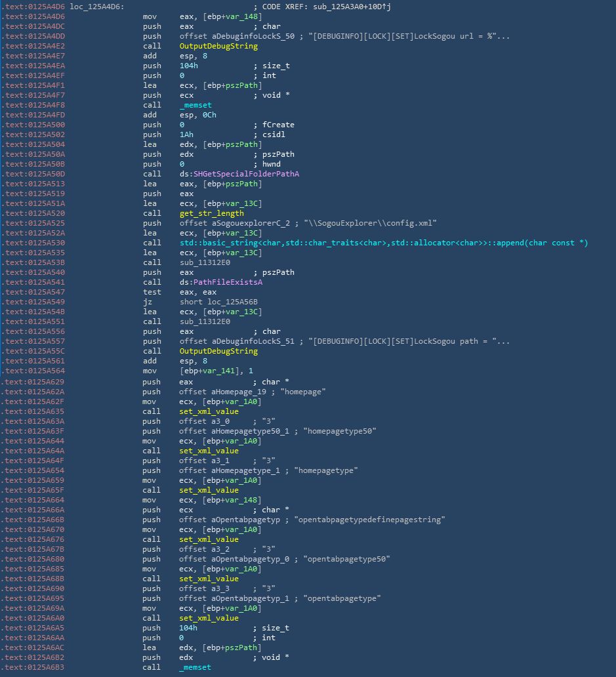Click the std::basic_string append call
Viewport: 616px width, 677px height.
[x=384, y=243]
